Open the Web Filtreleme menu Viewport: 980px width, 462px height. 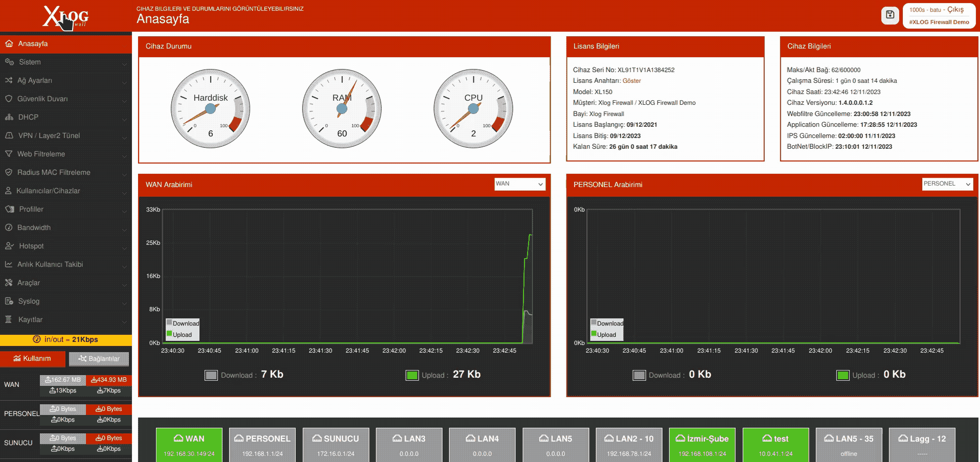(66, 154)
